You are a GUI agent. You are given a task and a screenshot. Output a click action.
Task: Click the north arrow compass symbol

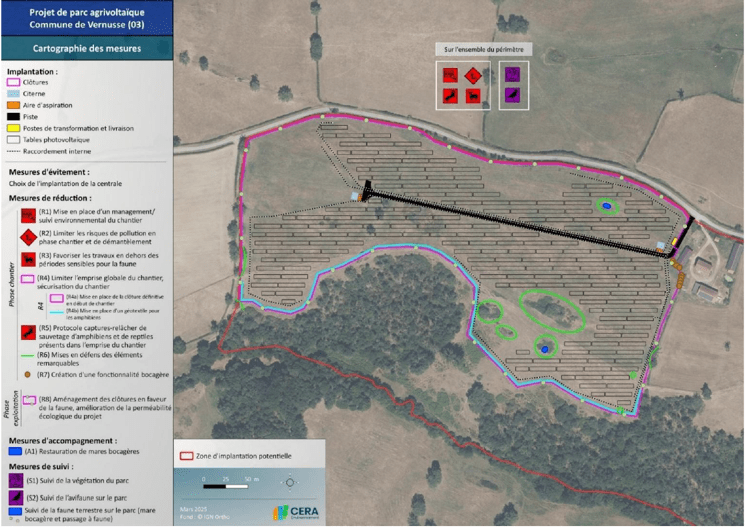[290, 482]
